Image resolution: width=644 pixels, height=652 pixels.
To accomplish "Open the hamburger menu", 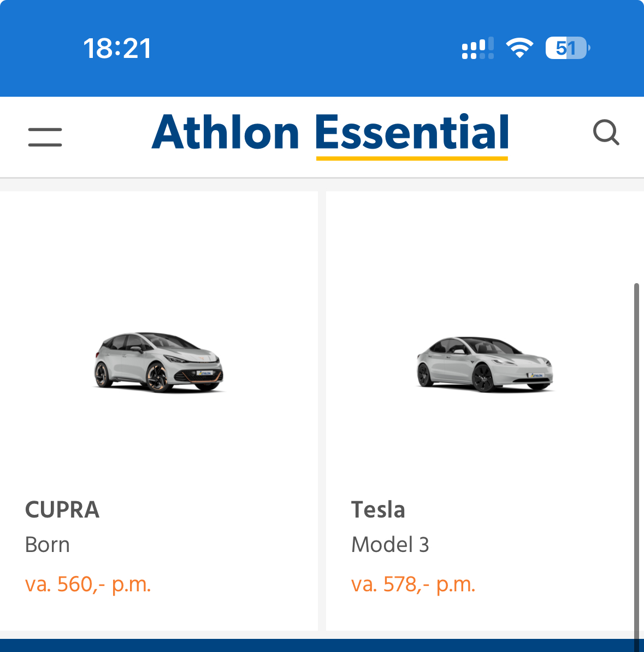I will (45, 137).
